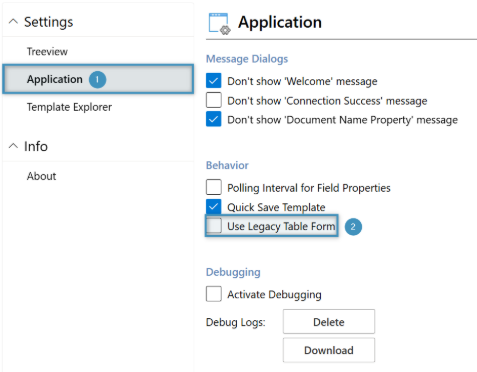Select the Application settings page
This screenshot has height=372, width=477.
pos(98,79)
